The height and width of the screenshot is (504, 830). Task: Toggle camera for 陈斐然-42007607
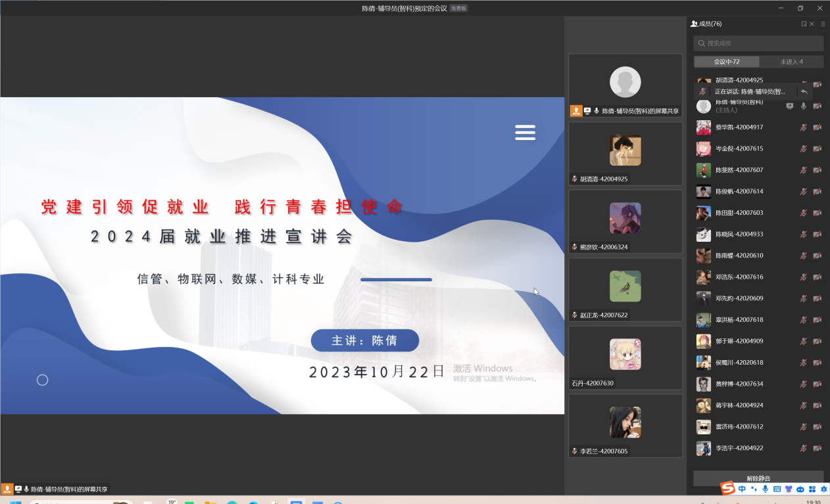tap(817, 170)
